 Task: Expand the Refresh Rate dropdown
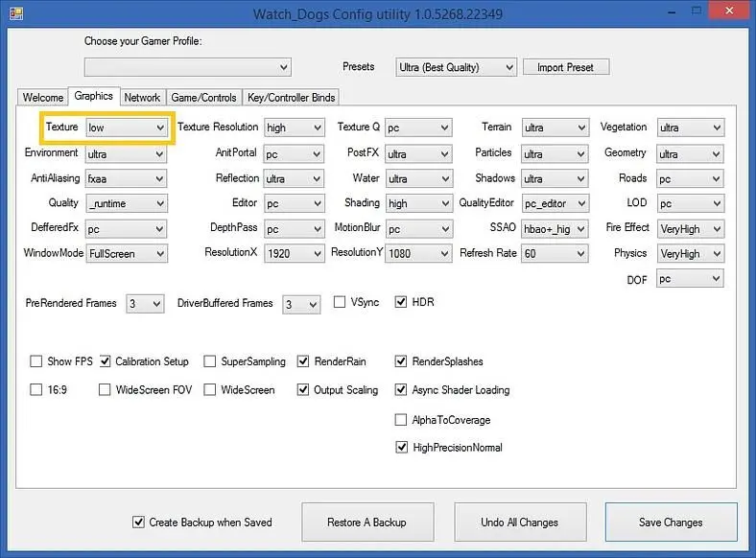click(x=555, y=253)
